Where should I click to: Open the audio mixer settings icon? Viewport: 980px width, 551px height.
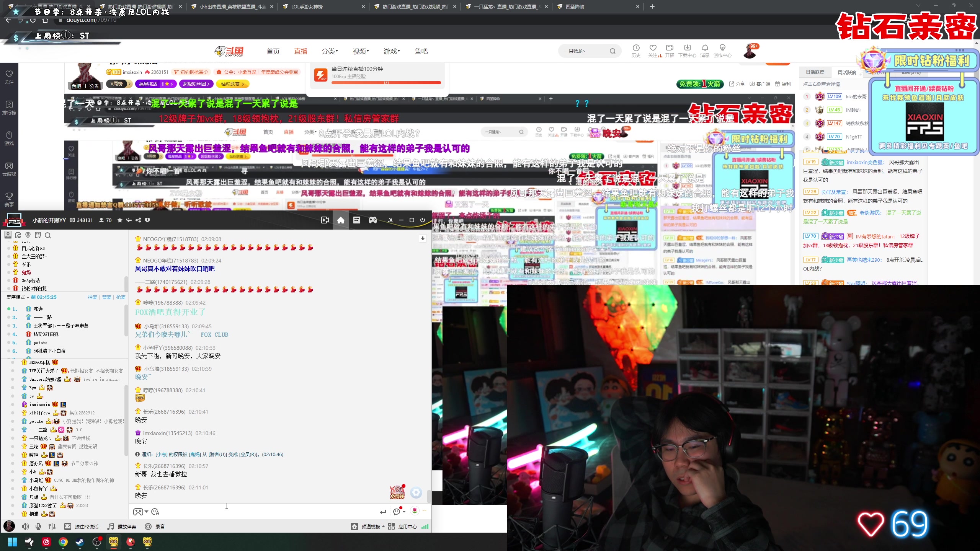(52, 527)
